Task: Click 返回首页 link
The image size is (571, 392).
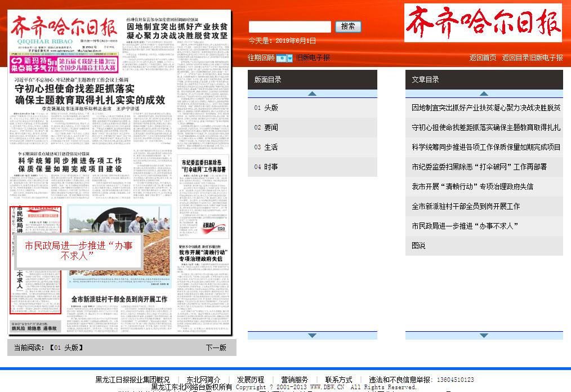Action: [x=483, y=57]
